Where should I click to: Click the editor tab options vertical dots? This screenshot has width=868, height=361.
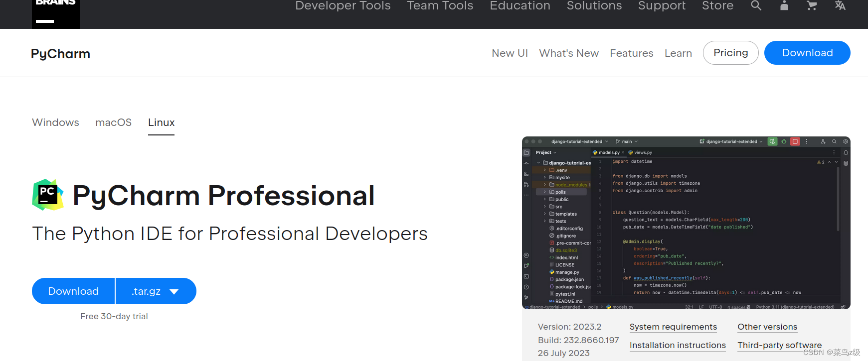tap(834, 153)
